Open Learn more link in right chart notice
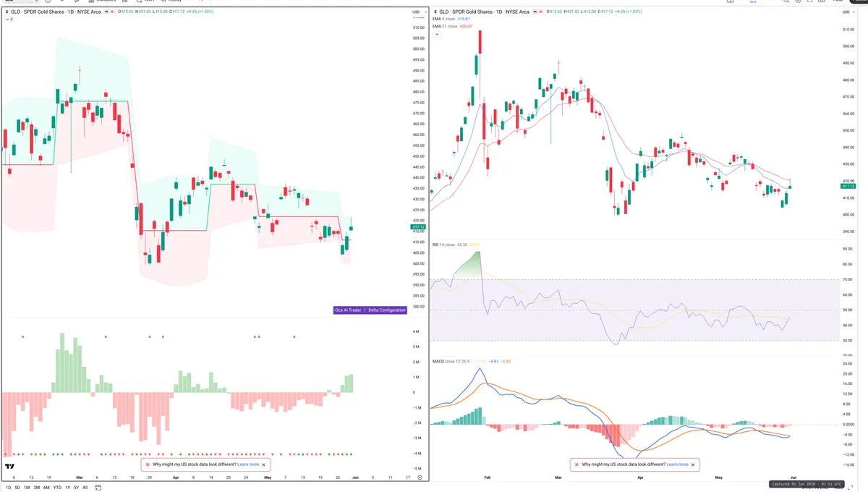868x492 pixels. 678,465
